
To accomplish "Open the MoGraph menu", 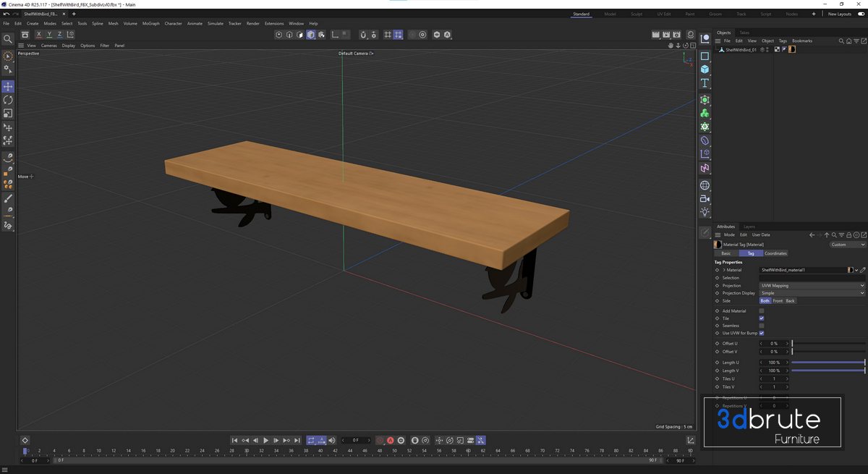I will [x=150, y=23].
